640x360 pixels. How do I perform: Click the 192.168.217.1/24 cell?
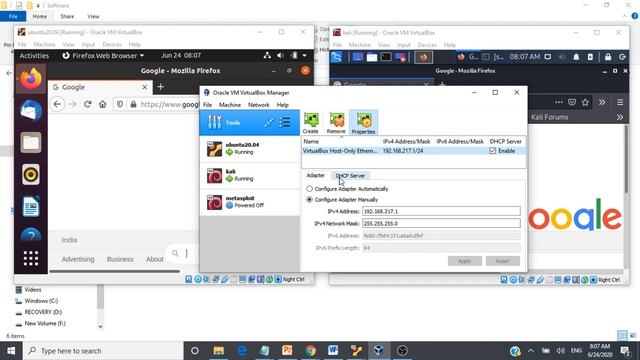tap(403, 151)
